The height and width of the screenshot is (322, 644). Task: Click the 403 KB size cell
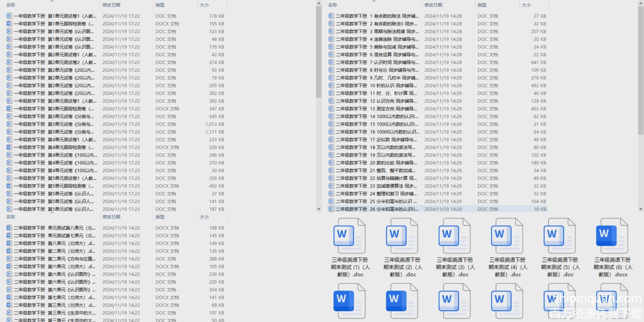pyautogui.click(x=538, y=109)
